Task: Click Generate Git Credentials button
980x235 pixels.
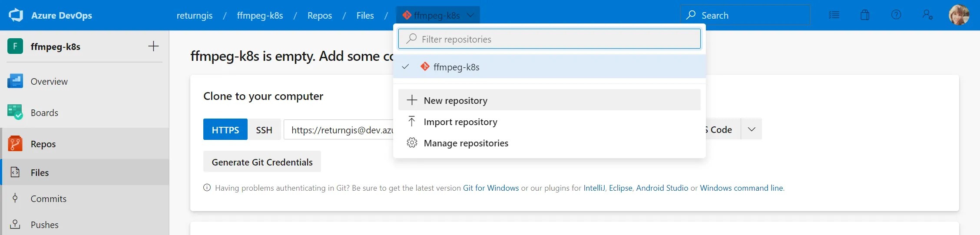Action: pyautogui.click(x=262, y=162)
